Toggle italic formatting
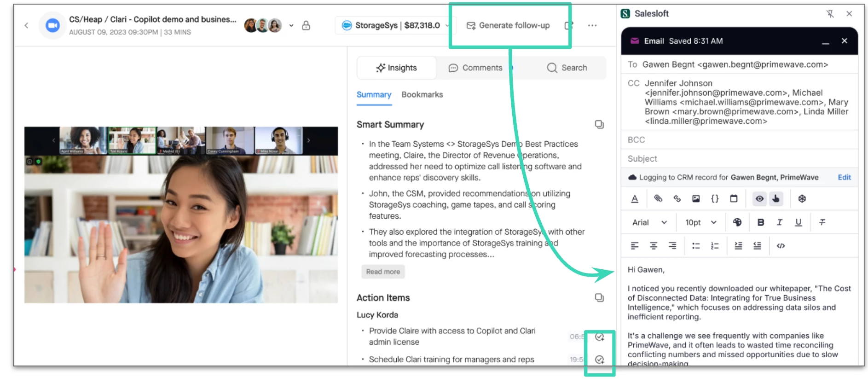868x383 pixels. click(x=779, y=222)
